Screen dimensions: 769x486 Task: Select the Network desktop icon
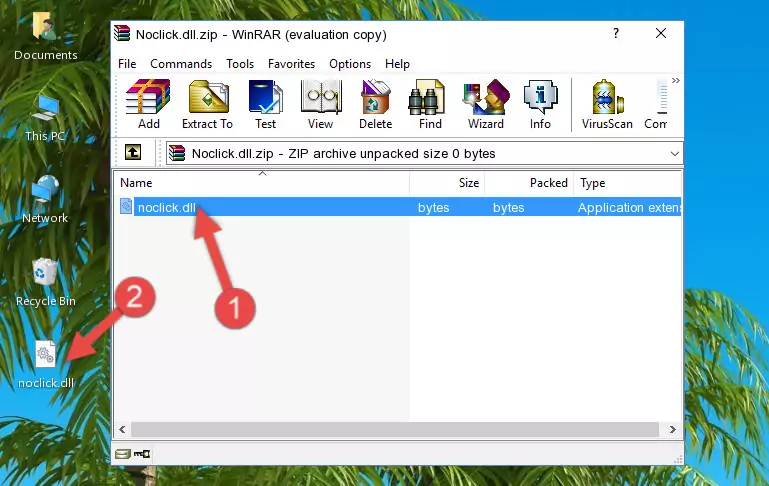coord(45,199)
